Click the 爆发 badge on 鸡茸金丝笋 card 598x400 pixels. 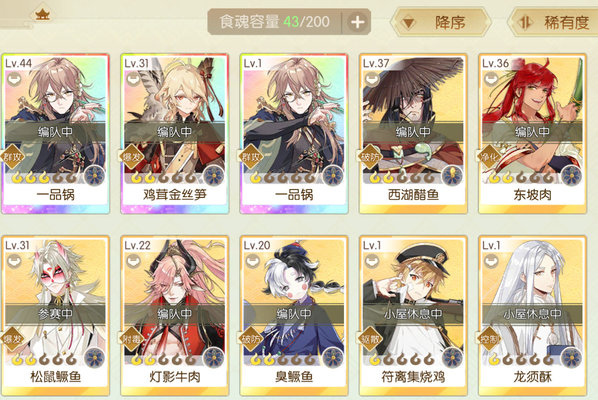click(132, 157)
